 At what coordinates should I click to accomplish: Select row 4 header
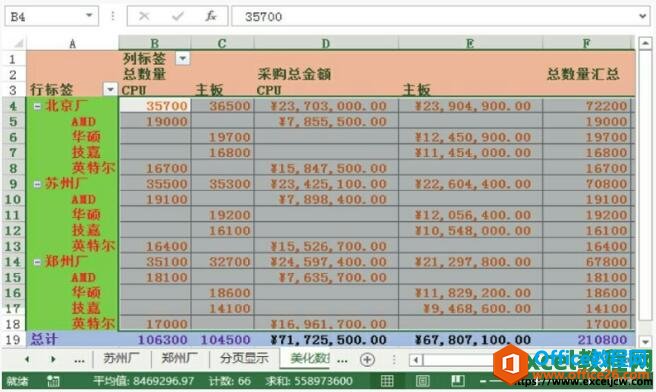(x=13, y=106)
